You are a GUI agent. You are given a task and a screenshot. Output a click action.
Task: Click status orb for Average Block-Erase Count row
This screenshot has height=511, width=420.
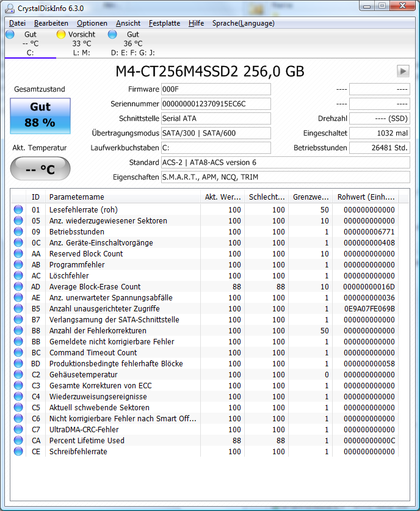click(18, 286)
